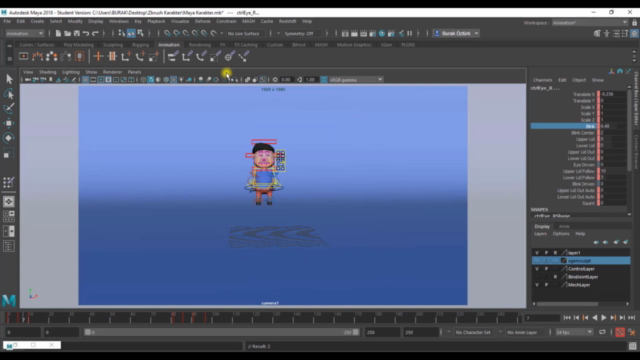Toggle visibility V of layer1
This screenshot has width=640, height=360.
(x=537, y=253)
